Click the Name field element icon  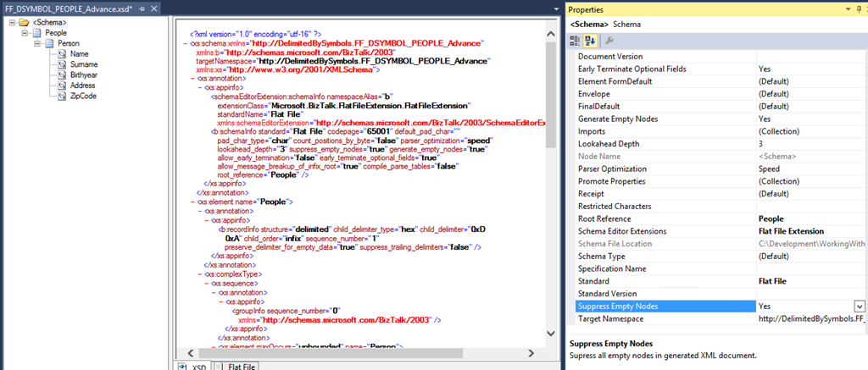click(63, 54)
